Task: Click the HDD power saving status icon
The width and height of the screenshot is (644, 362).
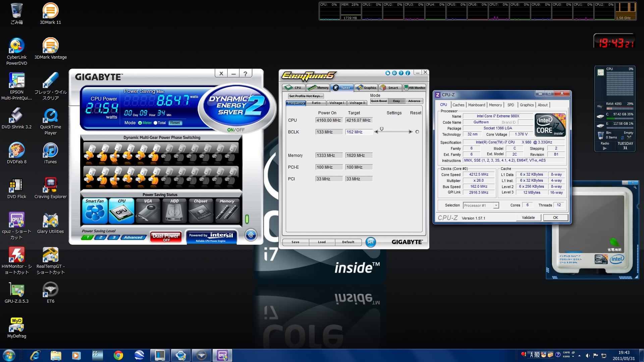Action: click(x=174, y=210)
